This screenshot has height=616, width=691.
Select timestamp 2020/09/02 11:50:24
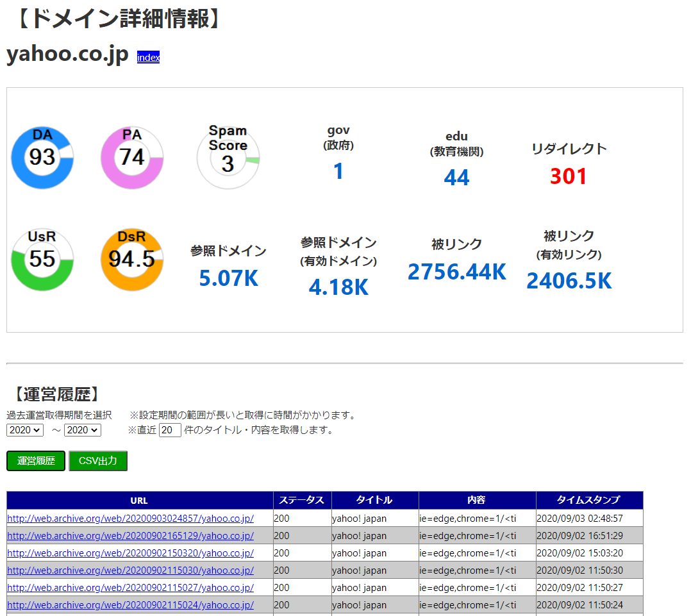click(x=580, y=605)
